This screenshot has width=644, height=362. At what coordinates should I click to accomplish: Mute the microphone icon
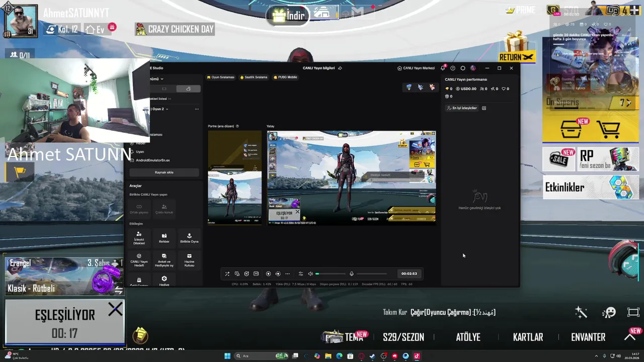(x=352, y=274)
